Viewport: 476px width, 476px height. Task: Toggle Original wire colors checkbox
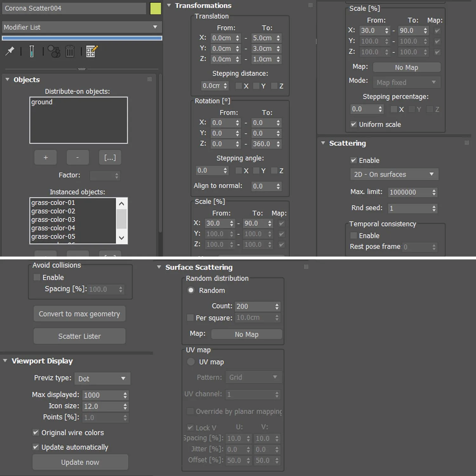pos(36,432)
